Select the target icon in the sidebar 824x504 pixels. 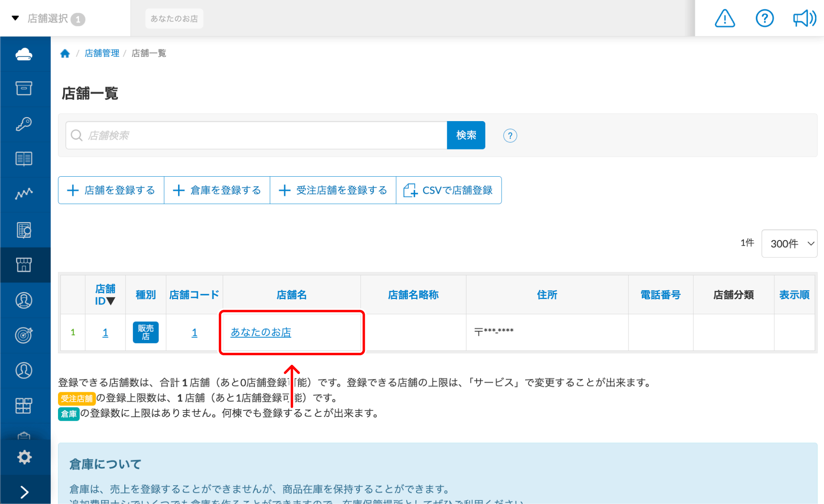tap(25, 335)
